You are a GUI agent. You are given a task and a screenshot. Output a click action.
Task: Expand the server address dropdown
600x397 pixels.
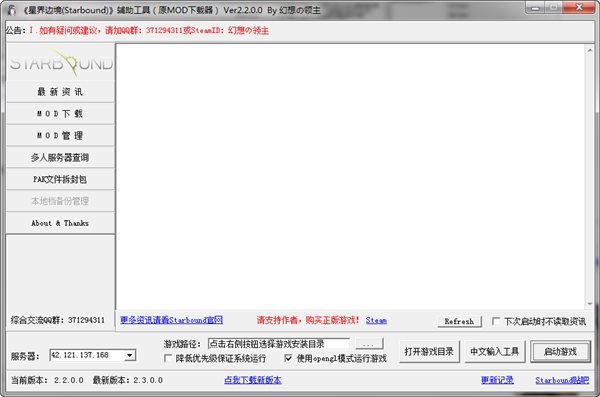click(x=130, y=355)
